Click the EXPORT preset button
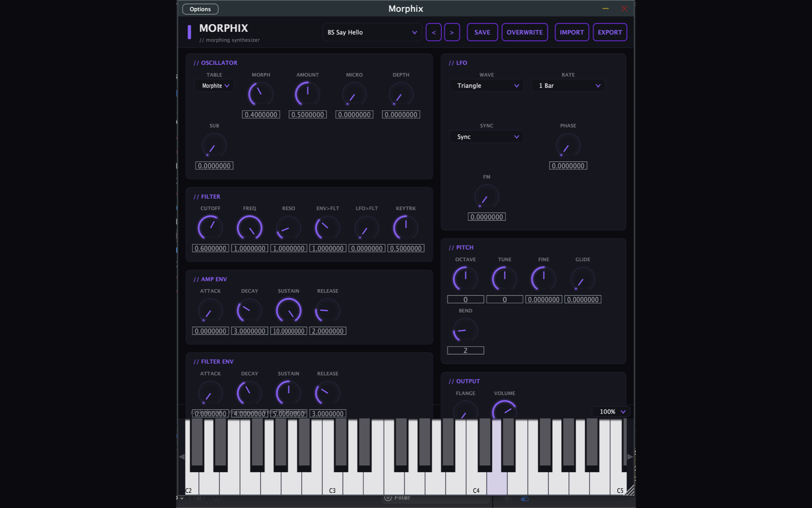 pyautogui.click(x=610, y=32)
